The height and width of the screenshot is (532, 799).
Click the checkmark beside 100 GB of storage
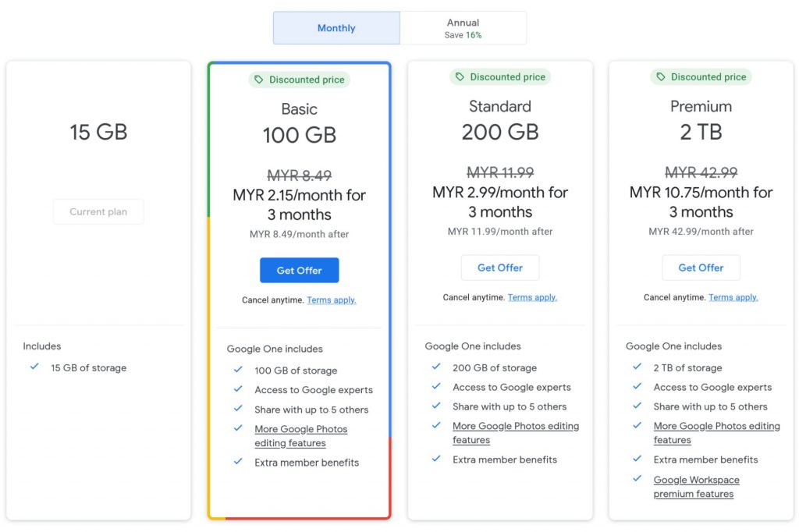point(238,370)
